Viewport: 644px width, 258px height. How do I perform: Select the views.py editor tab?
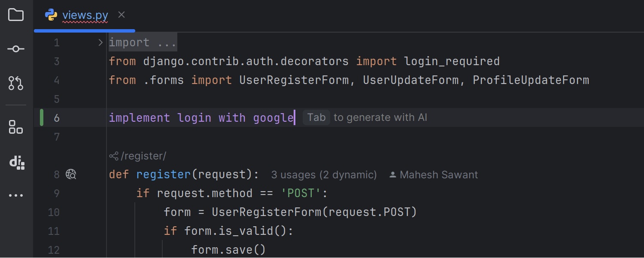(x=85, y=14)
